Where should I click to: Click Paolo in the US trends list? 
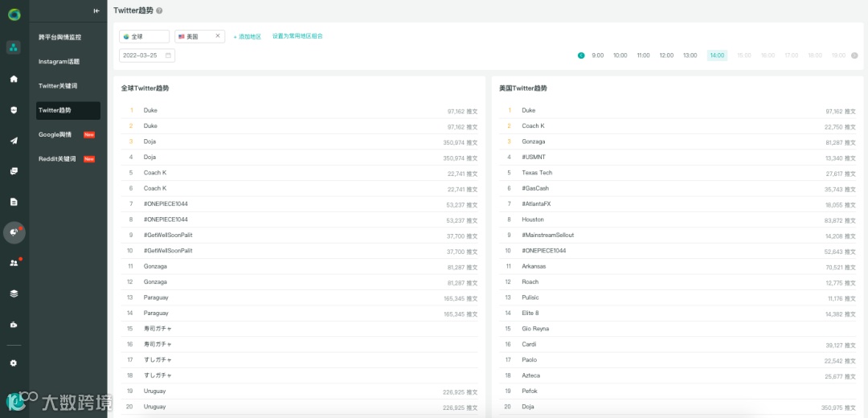click(529, 360)
